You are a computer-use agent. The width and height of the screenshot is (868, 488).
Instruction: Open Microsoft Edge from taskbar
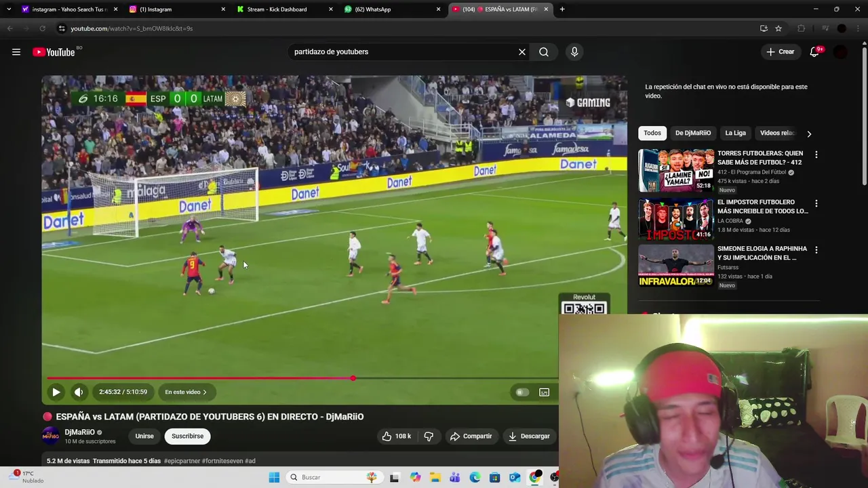coord(475,477)
